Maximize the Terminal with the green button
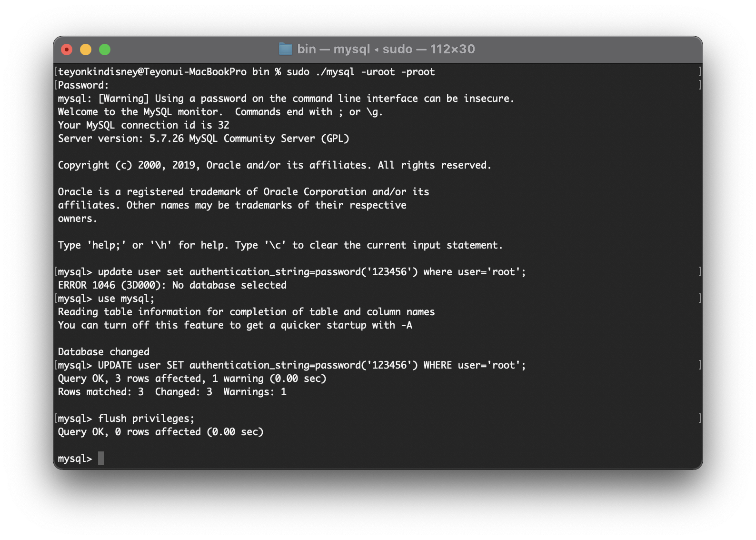 click(x=105, y=50)
